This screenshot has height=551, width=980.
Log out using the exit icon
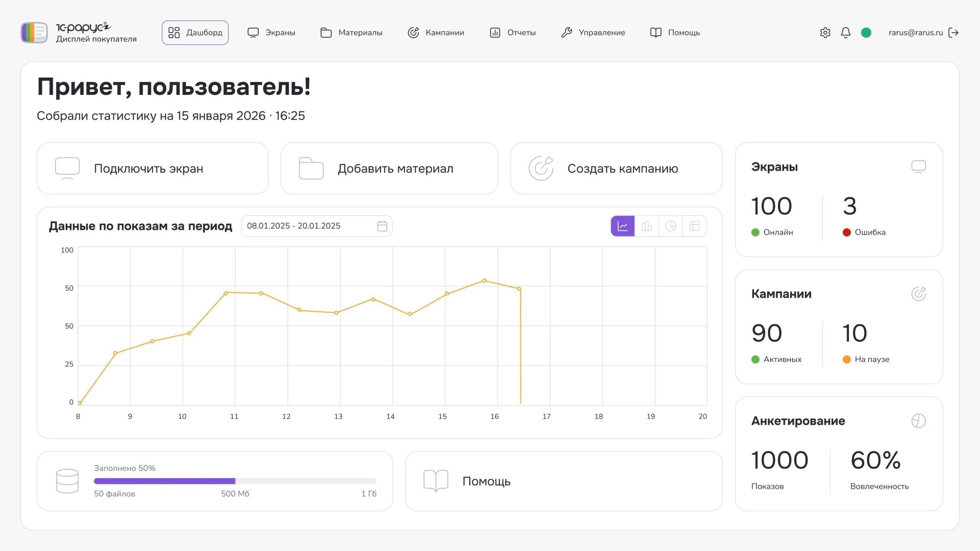pos(954,33)
